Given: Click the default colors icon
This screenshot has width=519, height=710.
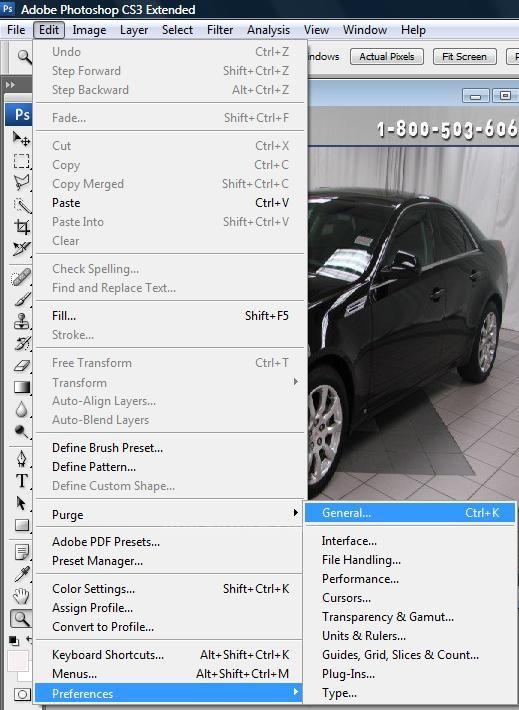Looking at the screenshot, I should 14,641.
